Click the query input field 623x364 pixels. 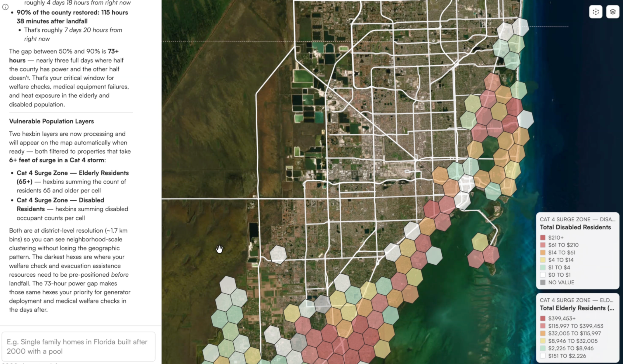[78, 346]
